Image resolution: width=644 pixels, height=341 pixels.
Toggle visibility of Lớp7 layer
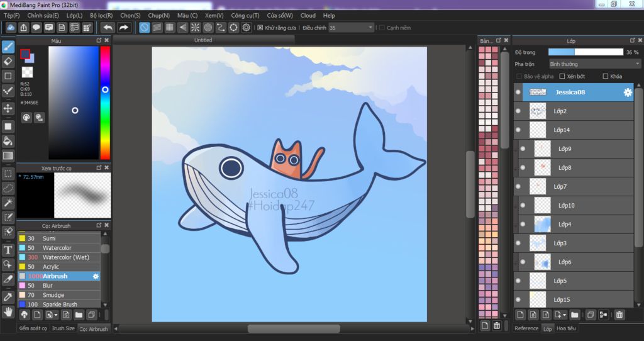point(518,186)
